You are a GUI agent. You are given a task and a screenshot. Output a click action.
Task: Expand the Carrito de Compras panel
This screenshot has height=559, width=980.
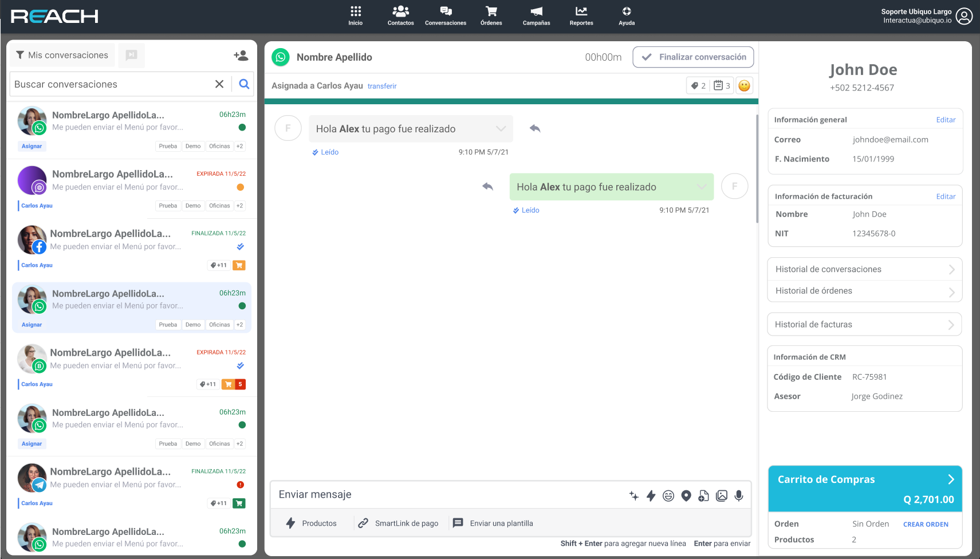(950, 479)
